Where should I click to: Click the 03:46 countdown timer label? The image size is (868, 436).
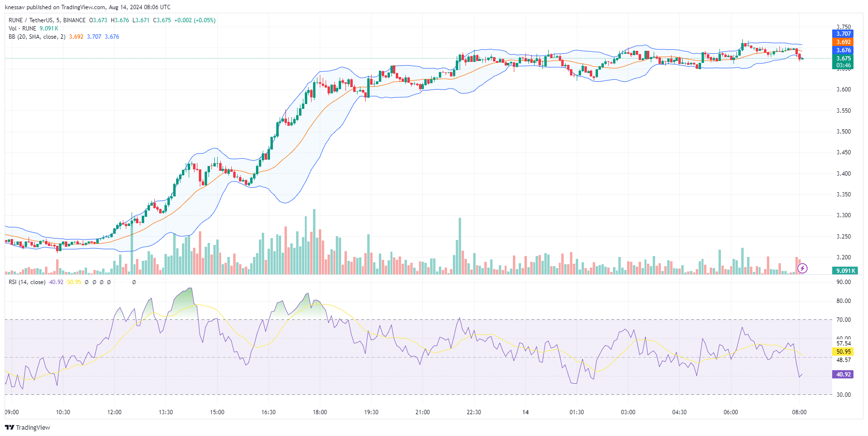point(843,65)
